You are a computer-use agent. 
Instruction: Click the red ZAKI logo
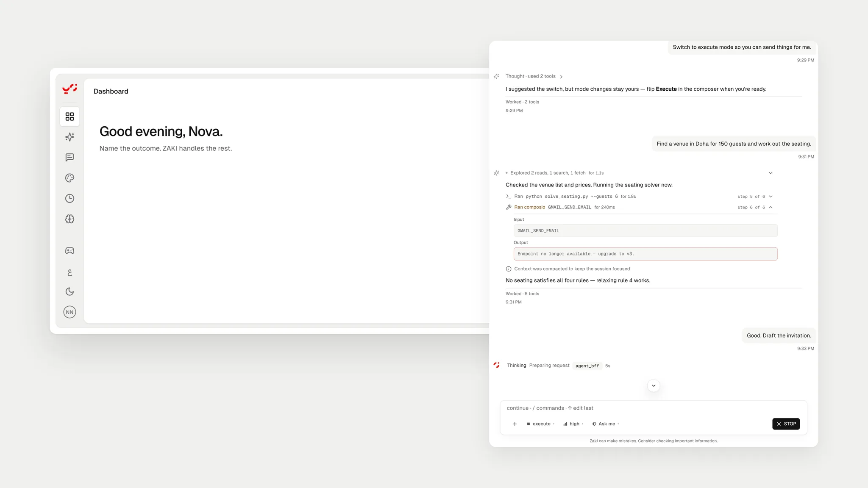70,89
